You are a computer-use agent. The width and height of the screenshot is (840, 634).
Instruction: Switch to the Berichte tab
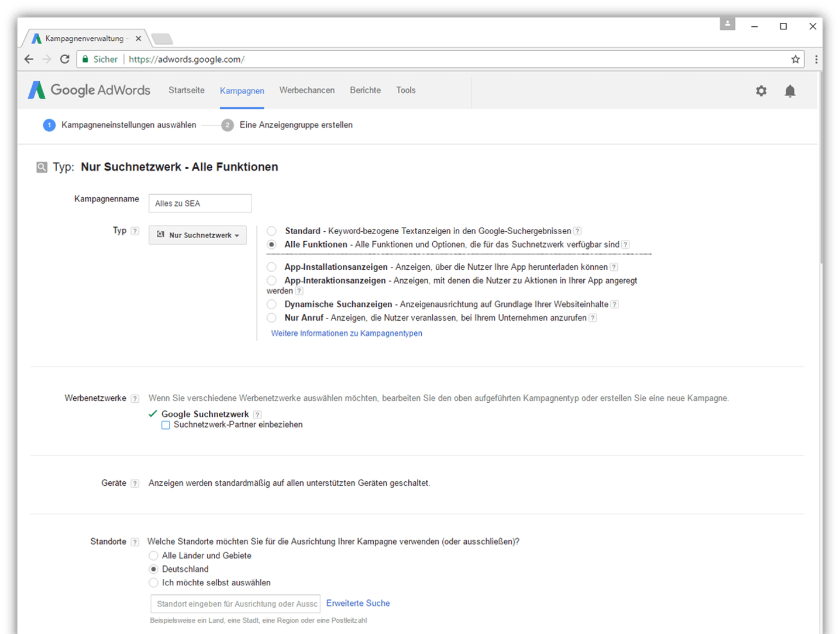365,90
